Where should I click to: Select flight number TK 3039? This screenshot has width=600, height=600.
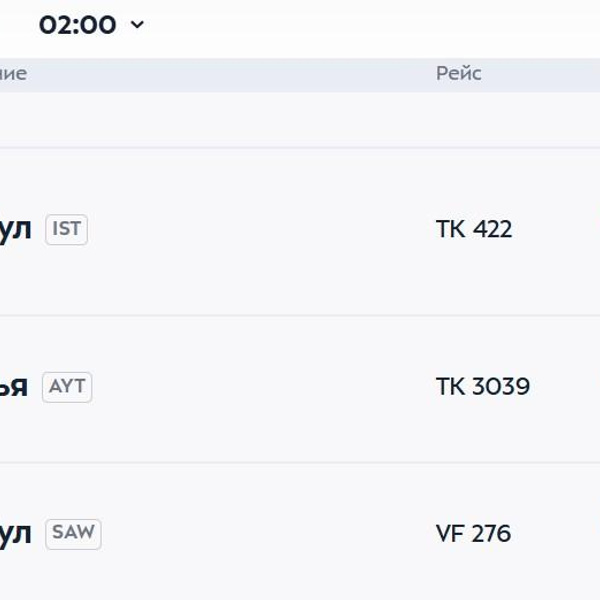coord(483,386)
